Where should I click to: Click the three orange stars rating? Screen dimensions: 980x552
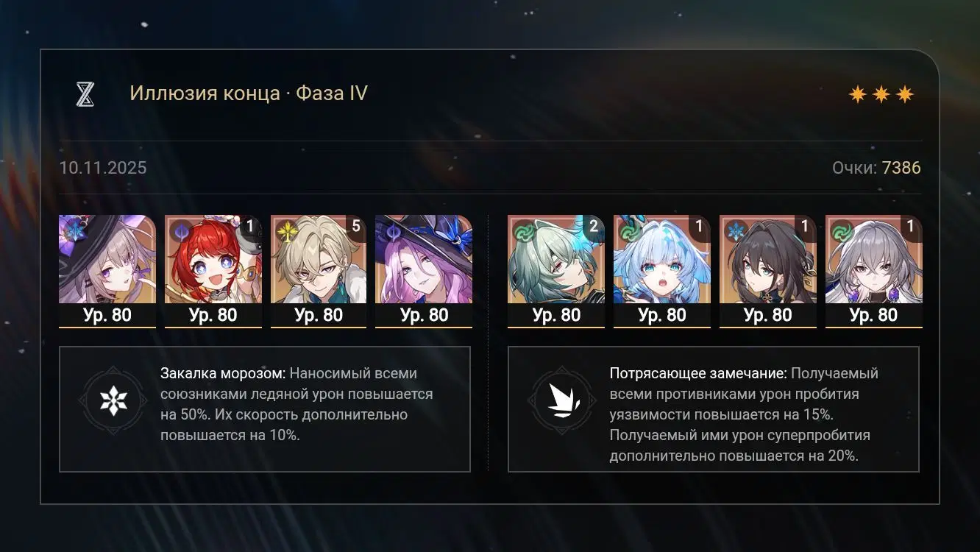coord(881,94)
